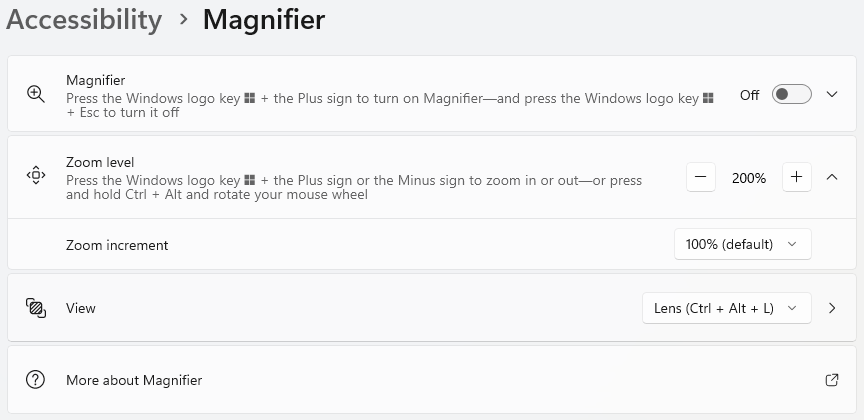Click the View row label
This screenshot has width=864, height=420.
(80, 308)
